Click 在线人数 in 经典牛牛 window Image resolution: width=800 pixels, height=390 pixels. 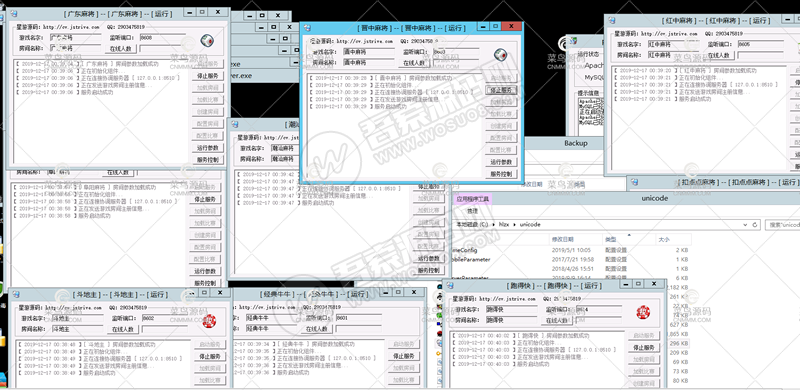pos(317,329)
